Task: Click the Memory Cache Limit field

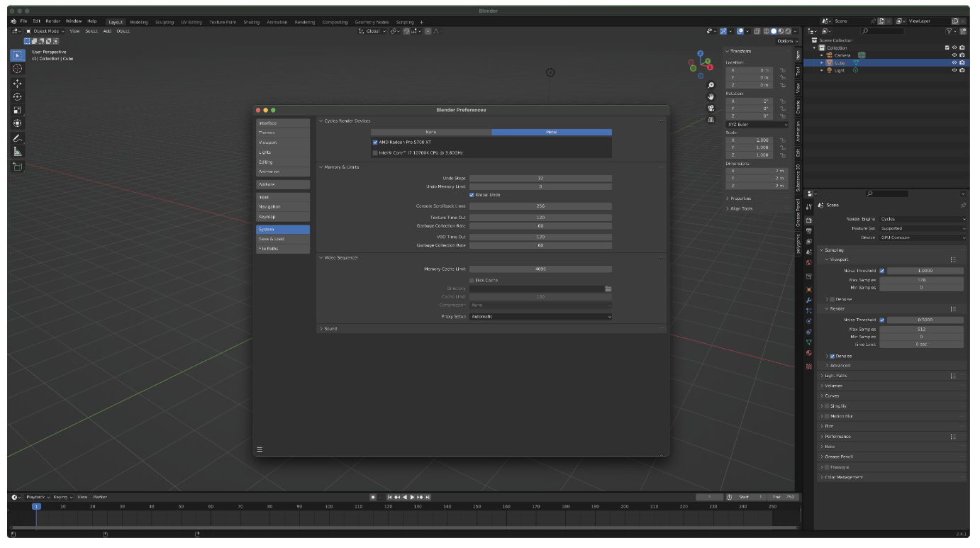Action: click(540, 269)
